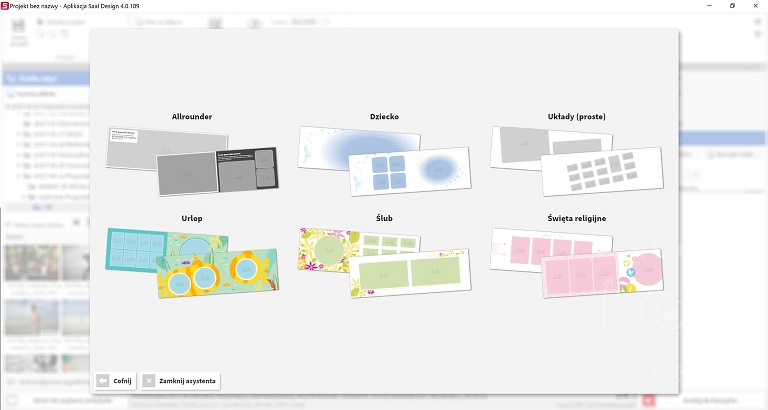Close the Saal Design application window
Screen dimensions: 768x410
point(756,6)
